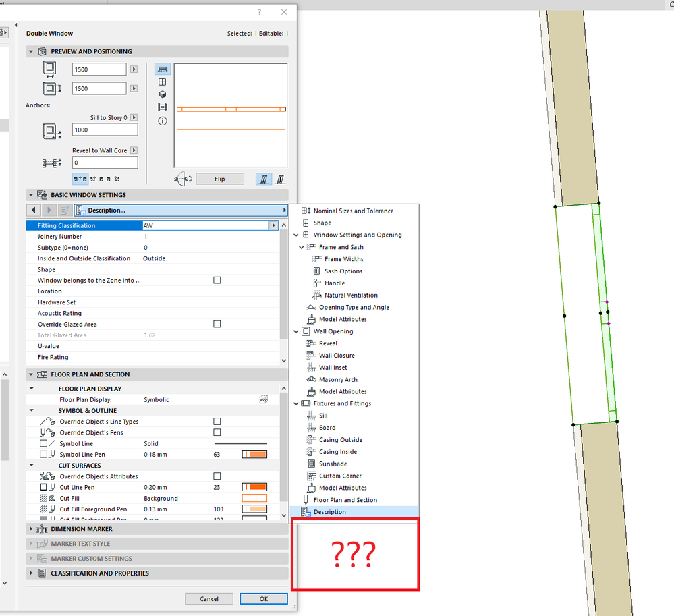The height and width of the screenshot is (616, 674).
Task: Expand the Dimension Marker panel
Action: tap(31, 529)
